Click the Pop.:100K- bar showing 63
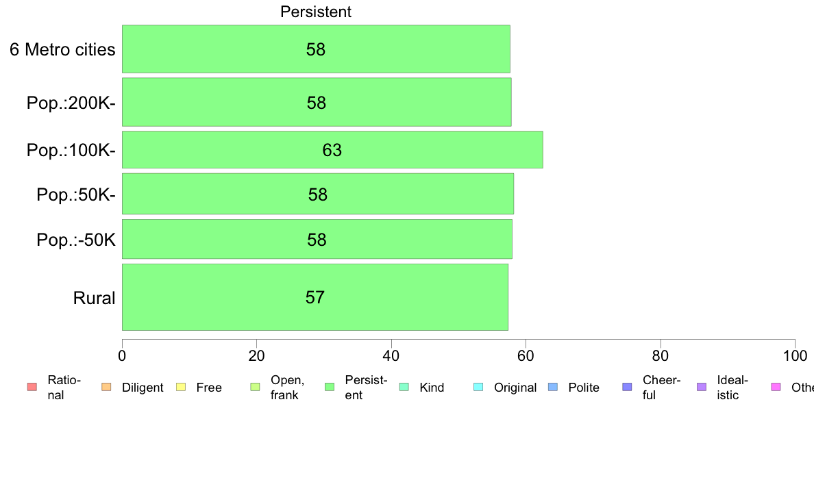Viewport: 814px width, 504px height. point(332,149)
